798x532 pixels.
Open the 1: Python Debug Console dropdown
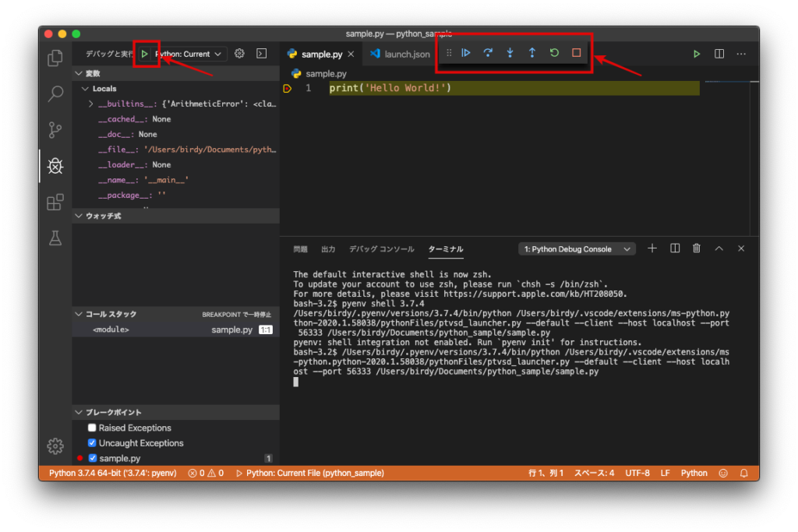pos(577,248)
